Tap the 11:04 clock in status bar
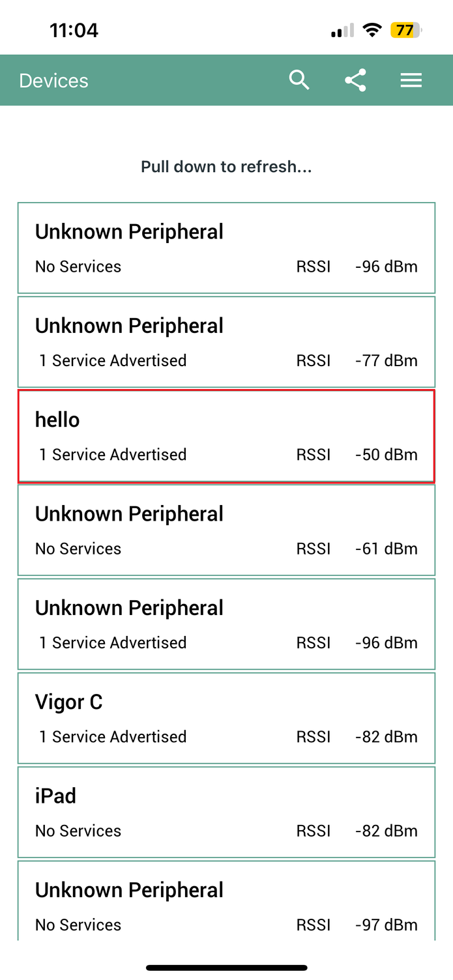 pos(74,30)
